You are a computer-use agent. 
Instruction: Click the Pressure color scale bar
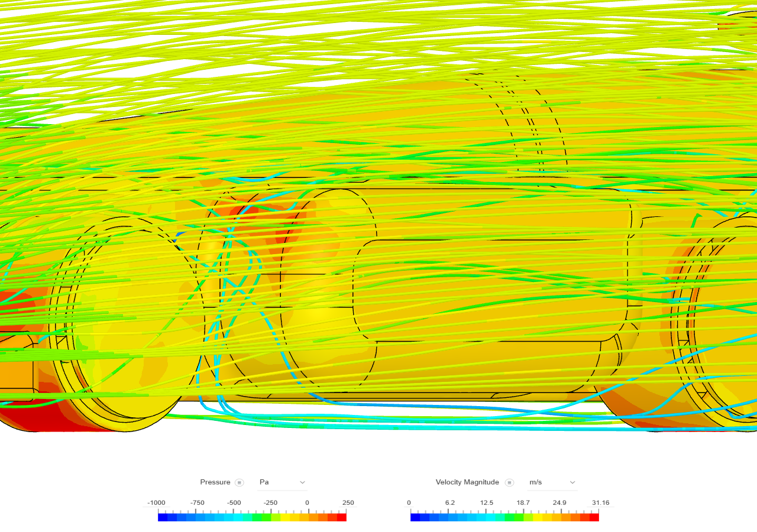tap(252, 517)
